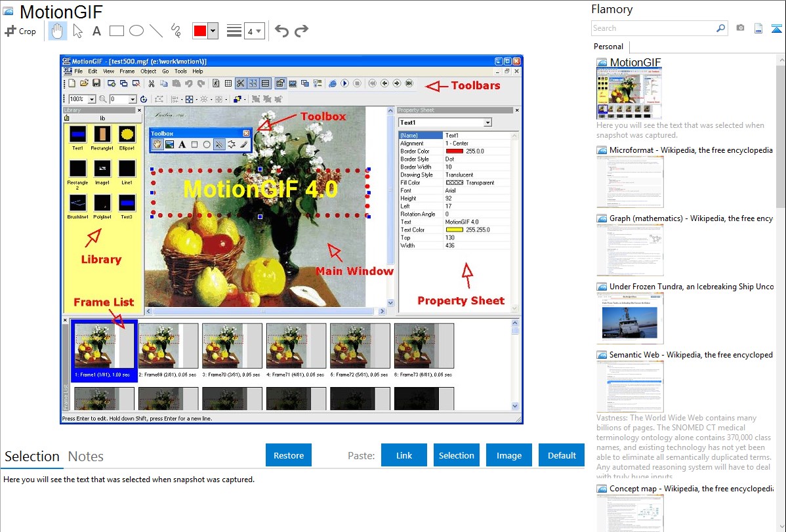Click the camera capture icon
The height and width of the screenshot is (532, 786).
coord(740,28)
